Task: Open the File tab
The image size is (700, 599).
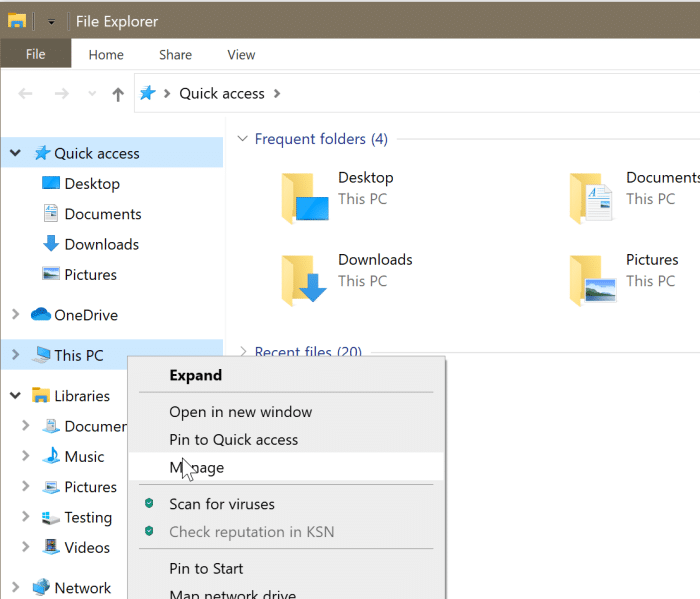Action: [36, 54]
